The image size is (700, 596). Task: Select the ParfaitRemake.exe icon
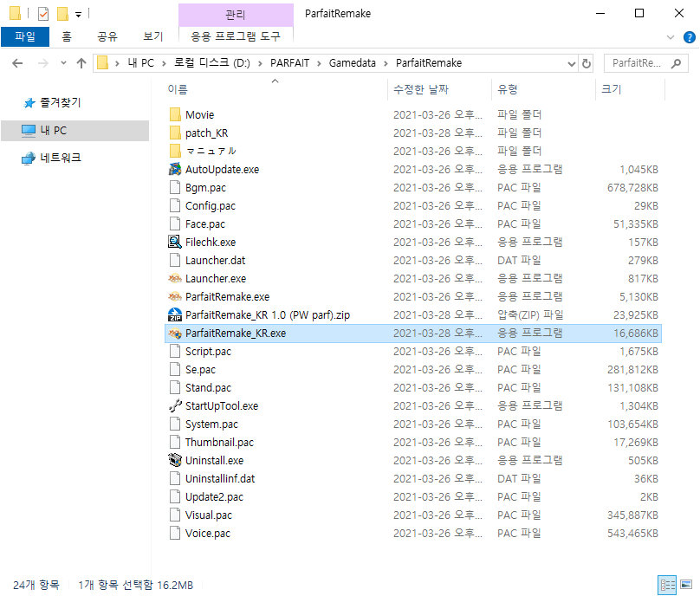click(x=175, y=297)
